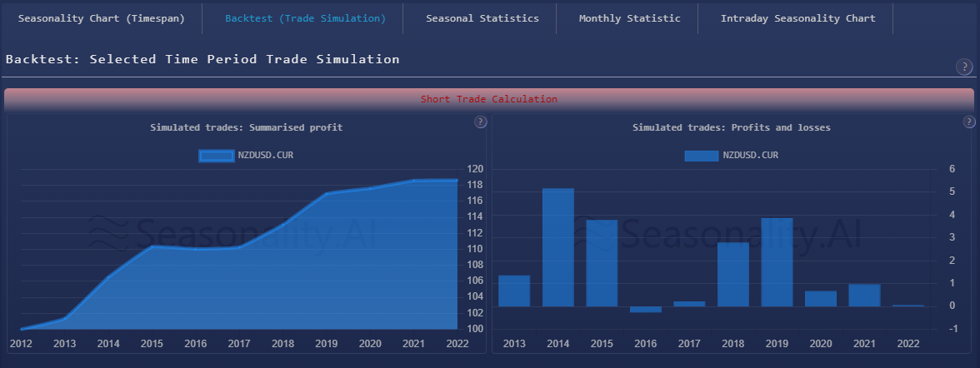The height and width of the screenshot is (368, 980).
Task: Select the 2013 bar in Profits and losses
Action: [x=514, y=291]
